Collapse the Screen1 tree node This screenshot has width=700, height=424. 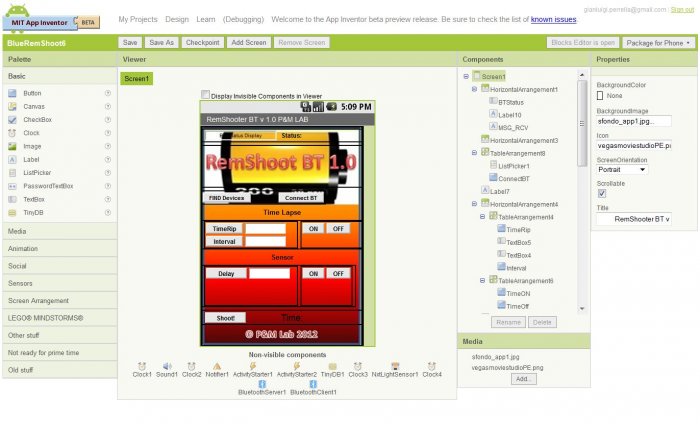pyautogui.click(x=466, y=77)
